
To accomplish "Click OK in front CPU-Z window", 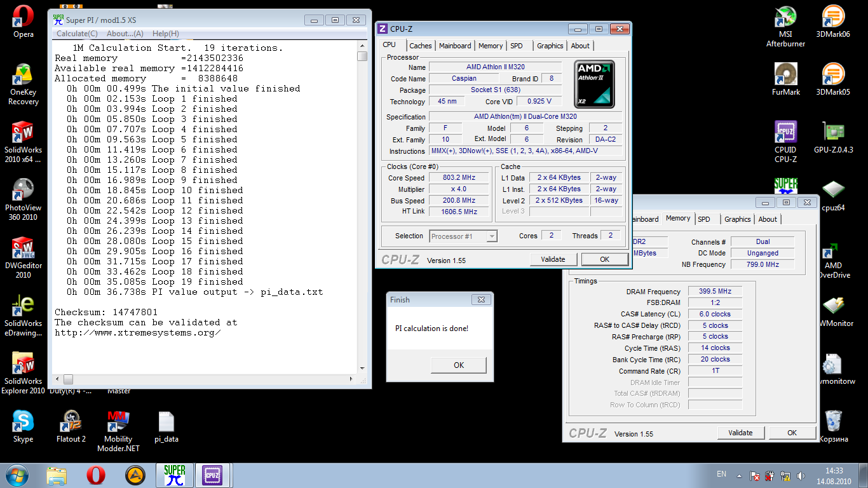I will (604, 259).
